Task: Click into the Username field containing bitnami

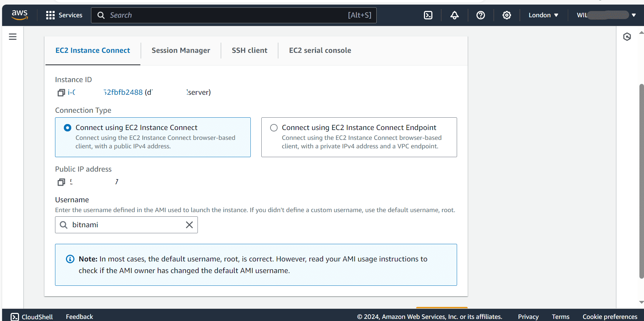Action: click(126, 225)
